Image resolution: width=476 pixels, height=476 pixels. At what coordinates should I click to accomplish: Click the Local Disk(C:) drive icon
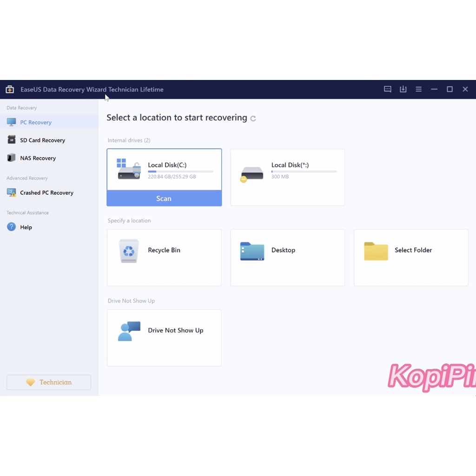[x=129, y=169]
